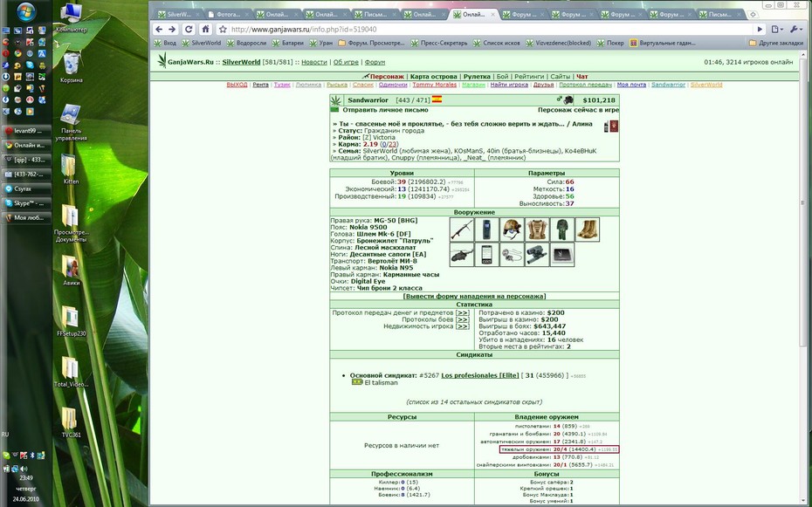Screen dimensions: 812x507
Task: Click the MG-50 machine gun item image
Action: pyautogui.click(x=461, y=230)
